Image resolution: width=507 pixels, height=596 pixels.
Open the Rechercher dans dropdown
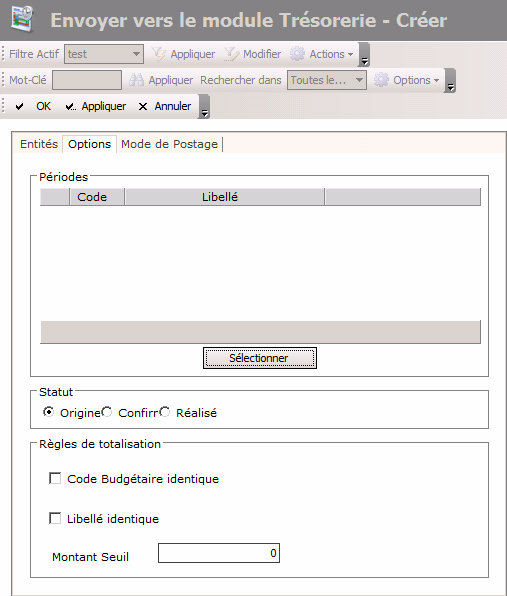click(327, 80)
